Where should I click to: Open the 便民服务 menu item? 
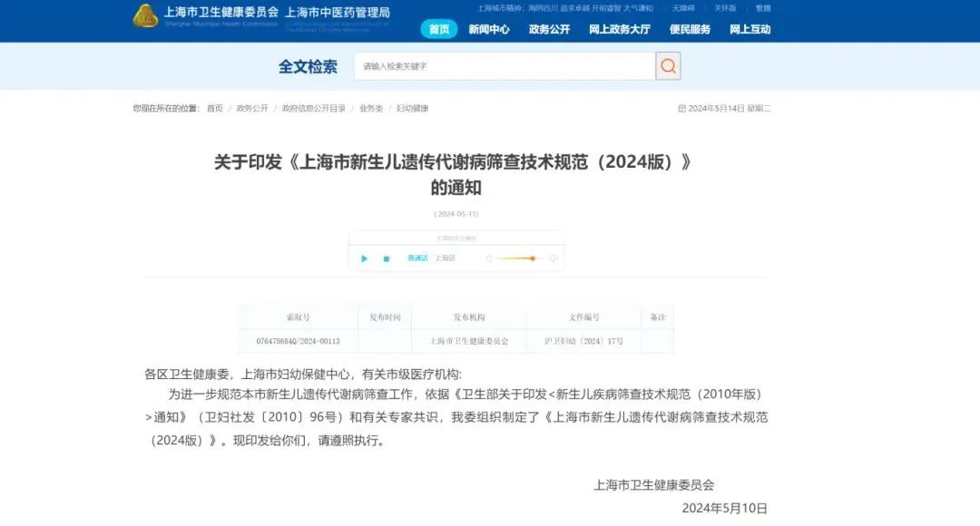691,29
